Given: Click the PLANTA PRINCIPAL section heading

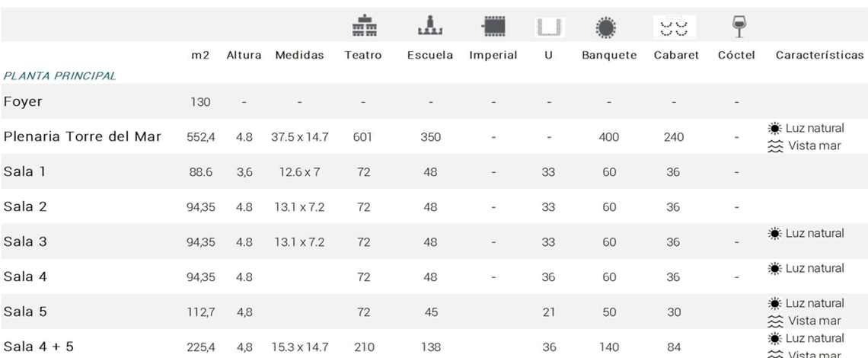Looking at the screenshot, I should pyautogui.click(x=60, y=76).
